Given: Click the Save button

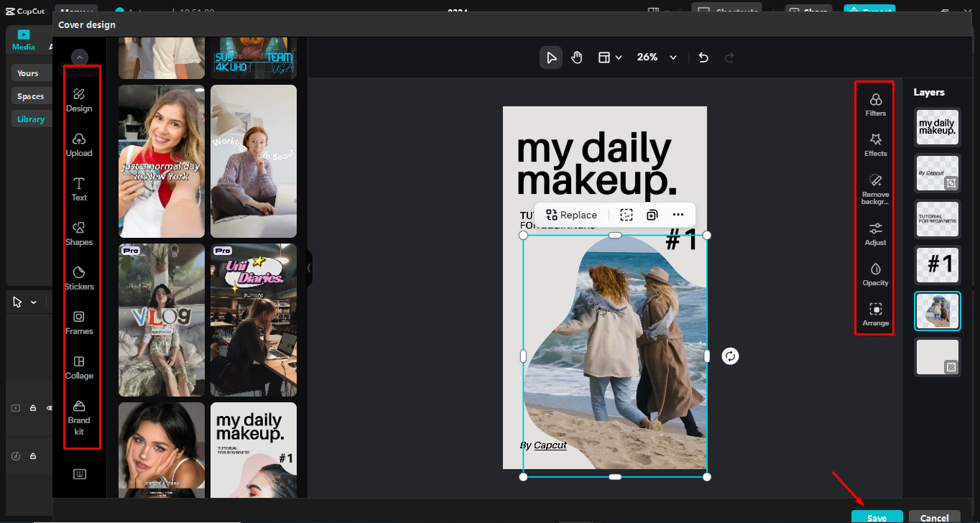Looking at the screenshot, I should [x=877, y=517].
